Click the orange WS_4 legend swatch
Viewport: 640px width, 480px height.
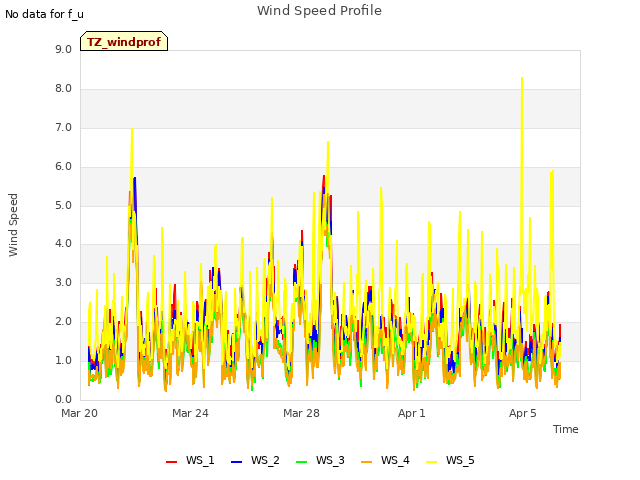coord(367,462)
